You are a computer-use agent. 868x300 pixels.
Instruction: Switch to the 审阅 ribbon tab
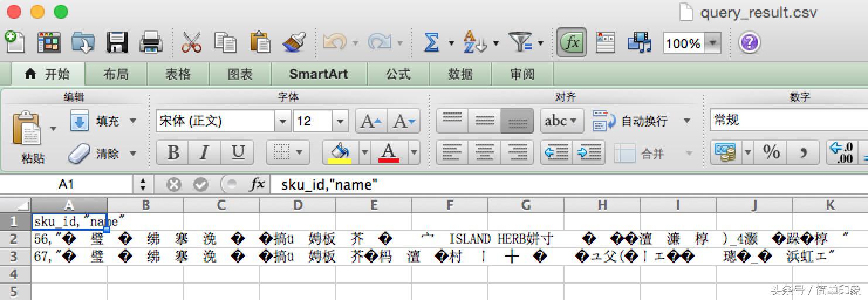pos(522,74)
